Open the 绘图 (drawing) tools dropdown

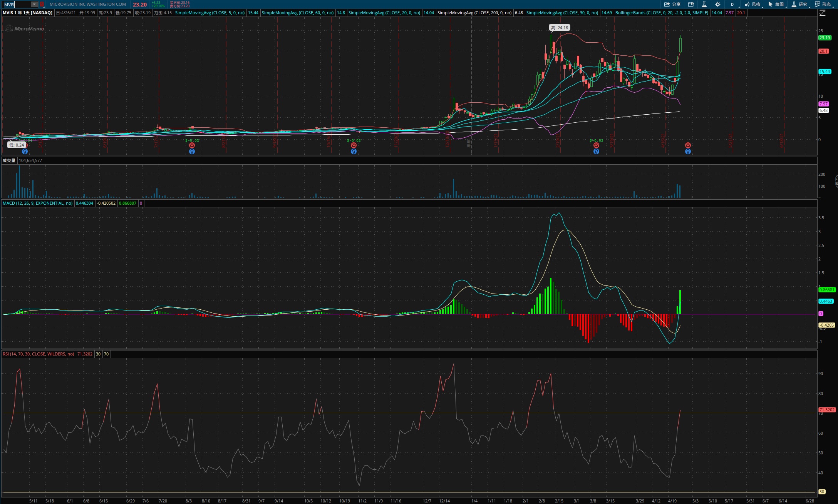(776, 4)
